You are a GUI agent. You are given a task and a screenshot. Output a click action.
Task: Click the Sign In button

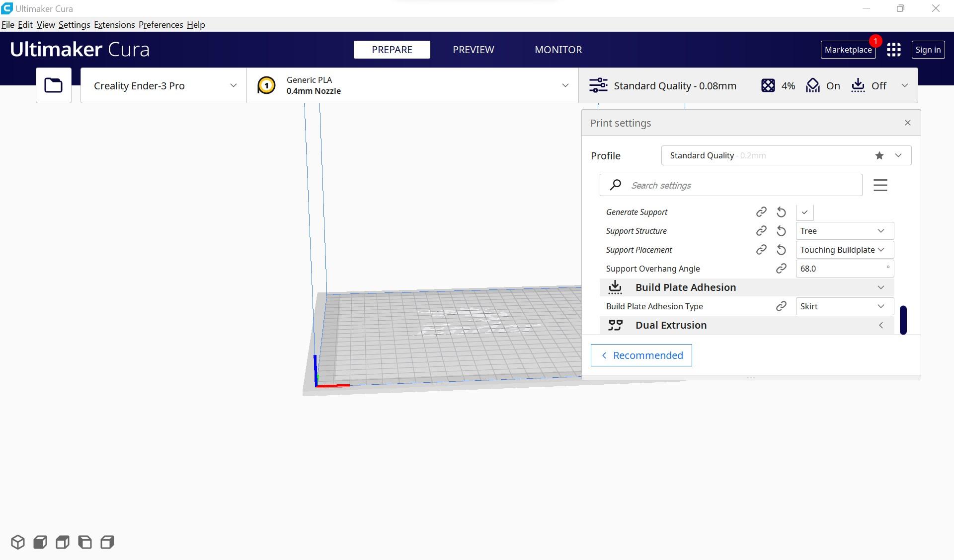[928, 49]
